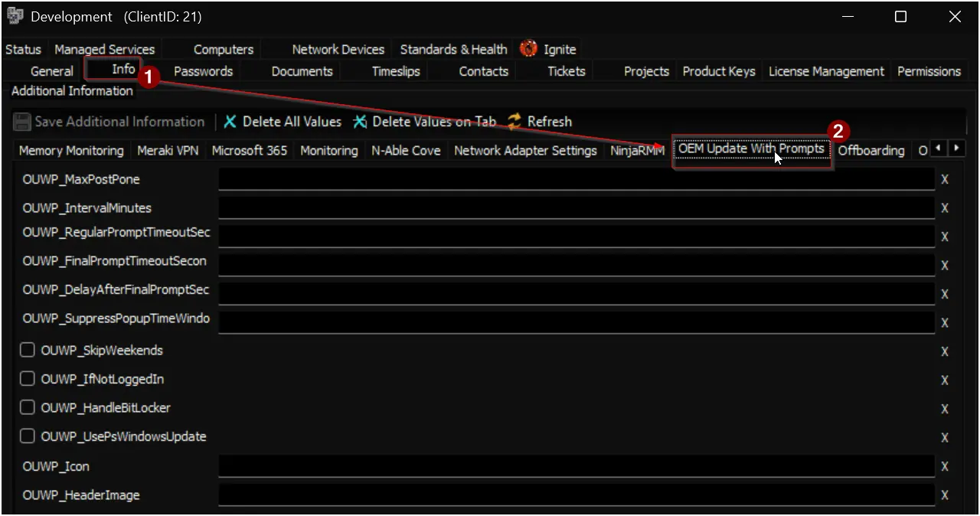Screen dimensions: 980x516
Task: Open the License Management tab
Action: (827, 71)
